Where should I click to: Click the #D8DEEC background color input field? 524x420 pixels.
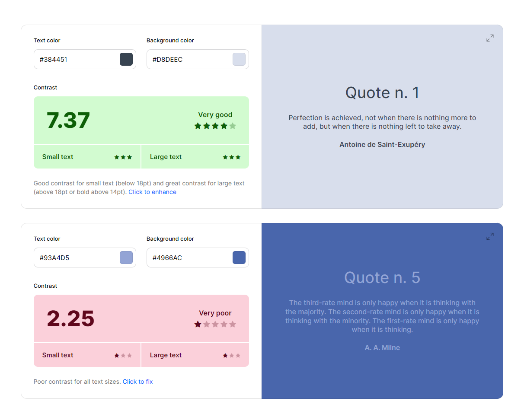pos(198,59)
